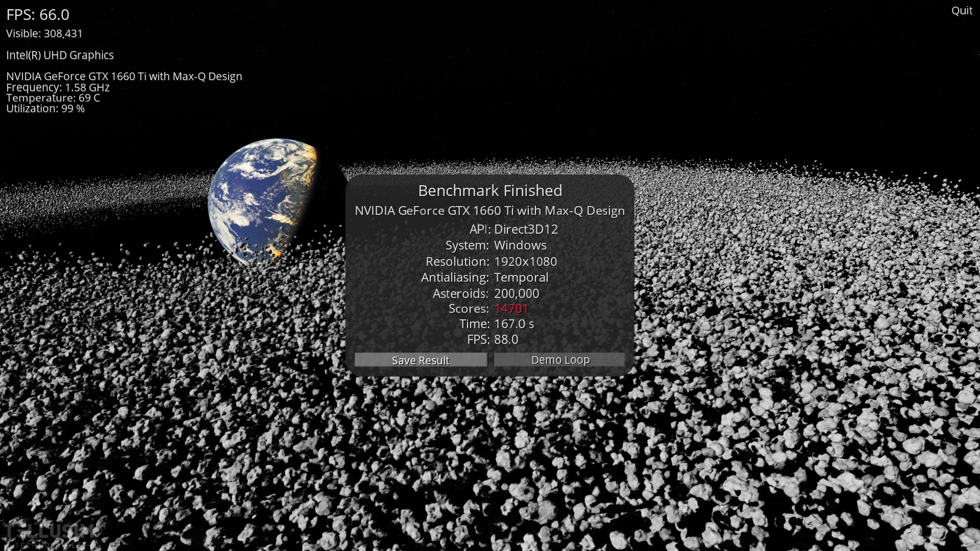This screenshot has width=980, height=551.
Task: Click the API Direct3D12 value
Action: pos(526,229)
